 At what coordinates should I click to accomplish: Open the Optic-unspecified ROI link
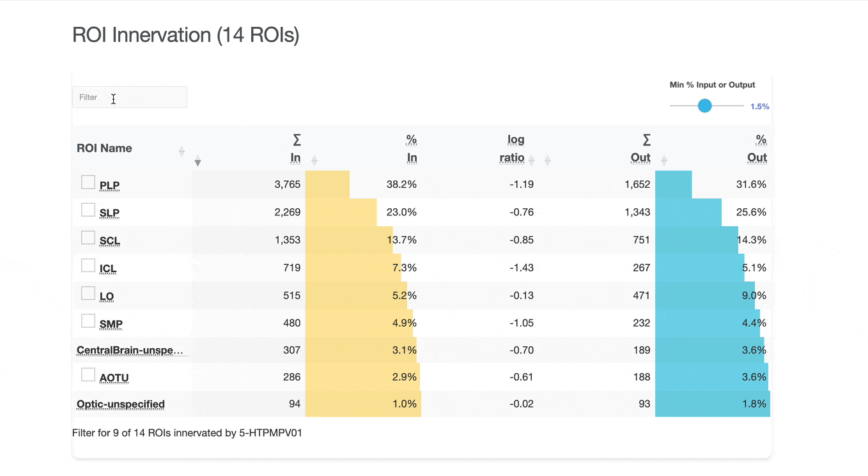click(x=121, y=404)
